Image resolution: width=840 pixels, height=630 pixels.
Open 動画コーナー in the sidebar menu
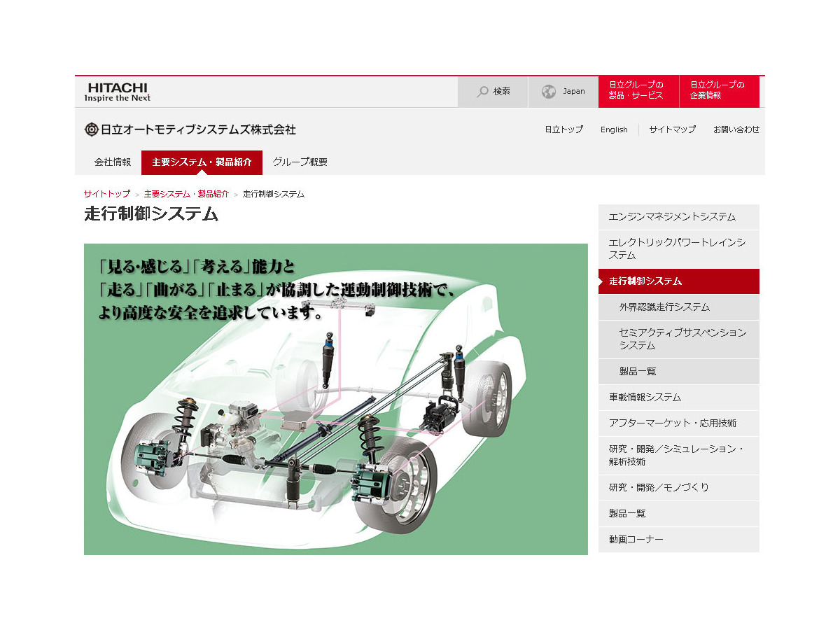pos(636,540)
